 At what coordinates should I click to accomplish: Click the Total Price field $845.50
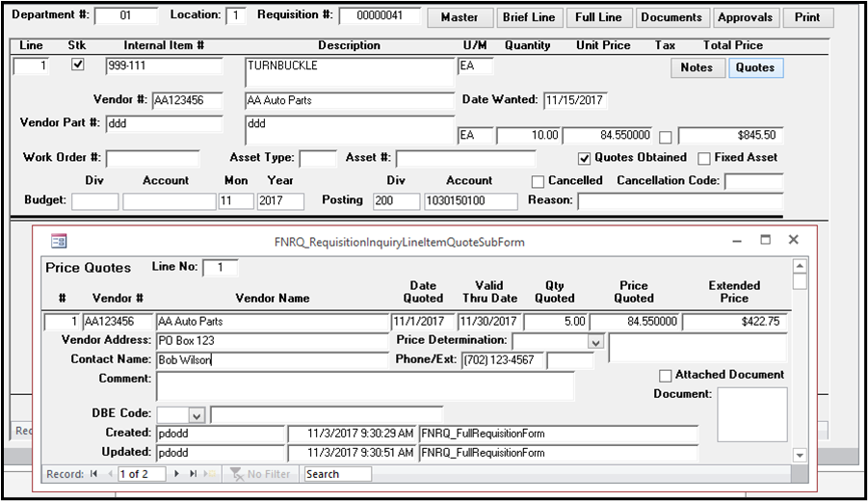[730, 136]
